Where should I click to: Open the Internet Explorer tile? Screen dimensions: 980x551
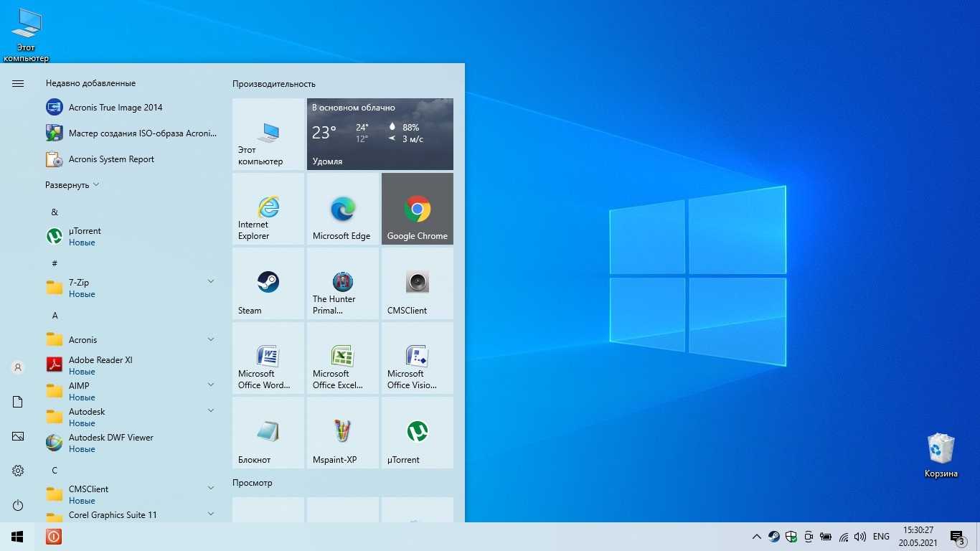pos(268,209)
